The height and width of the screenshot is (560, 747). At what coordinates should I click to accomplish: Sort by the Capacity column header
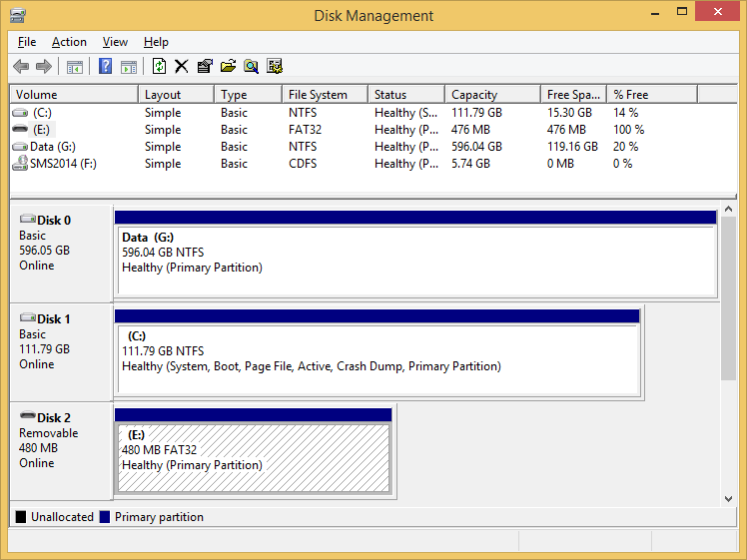[x=493, y=94]
